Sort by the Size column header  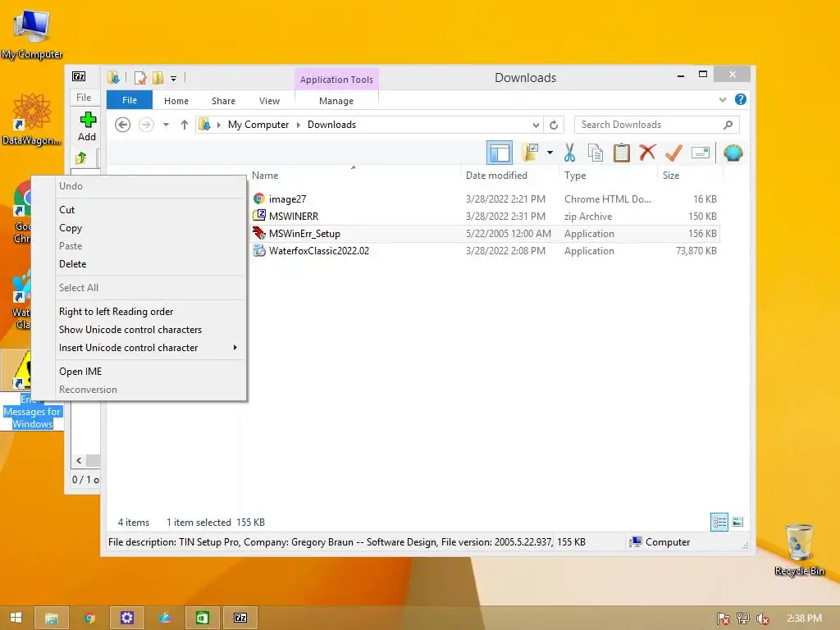(690, 176)
